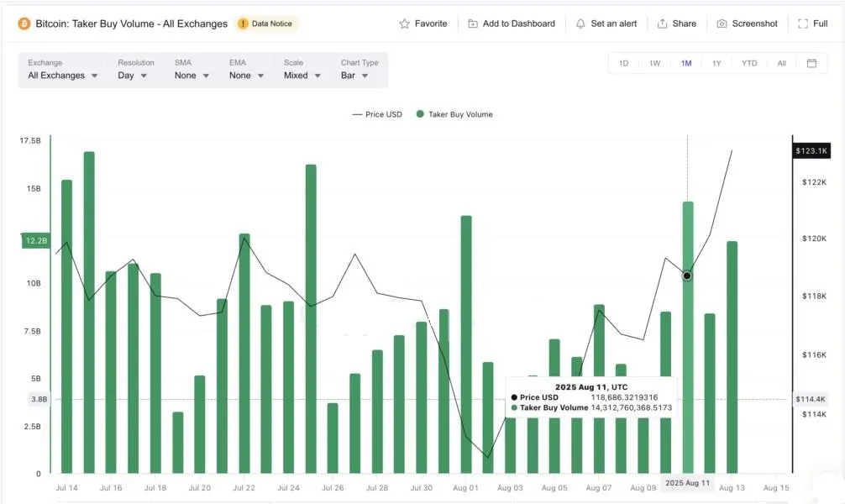Screen dimensions: 845x504
Task: Click the Jul 14 volume bar
Action: click(67, 326)
